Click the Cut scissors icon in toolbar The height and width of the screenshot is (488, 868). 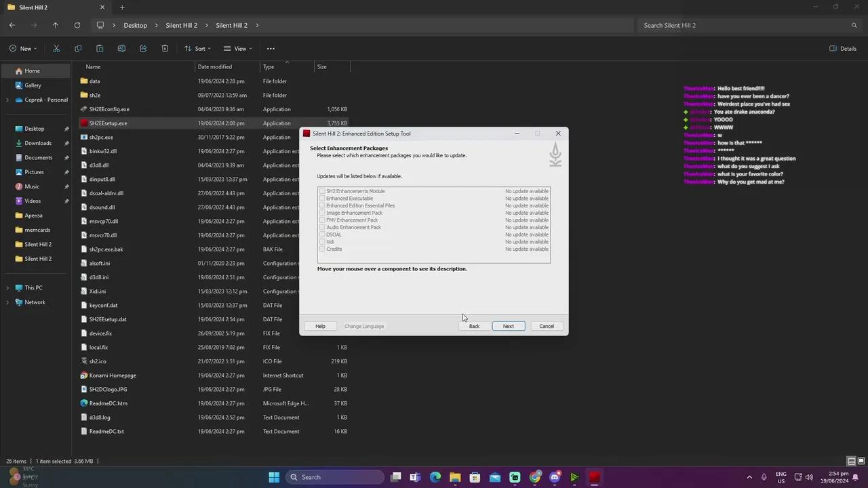pos(56,49)
